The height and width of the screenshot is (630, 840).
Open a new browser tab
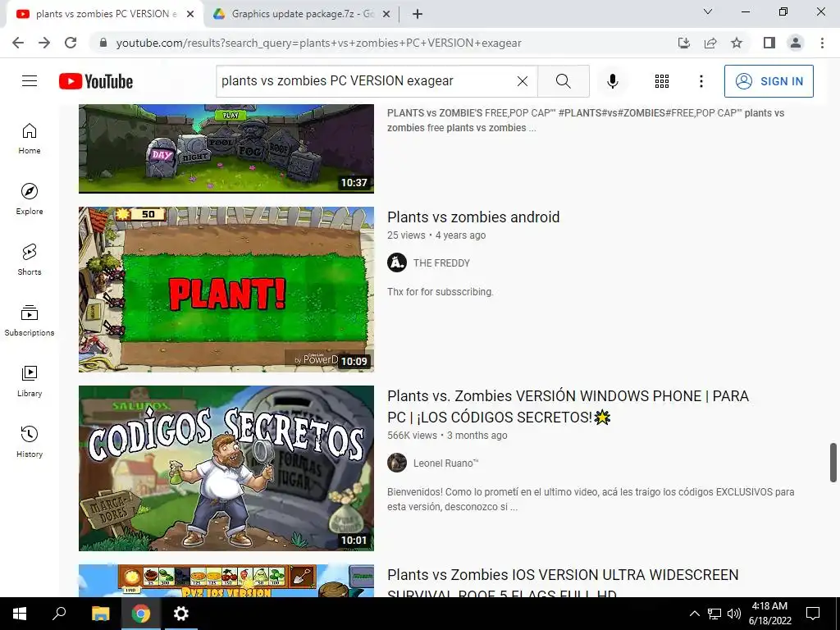[418, 15]
